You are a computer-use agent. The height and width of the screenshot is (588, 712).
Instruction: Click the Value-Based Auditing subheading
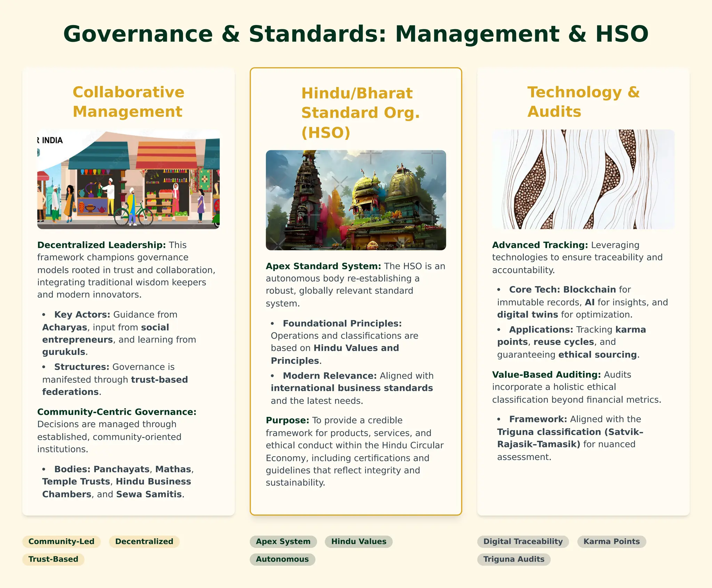(x=546, y=374)
